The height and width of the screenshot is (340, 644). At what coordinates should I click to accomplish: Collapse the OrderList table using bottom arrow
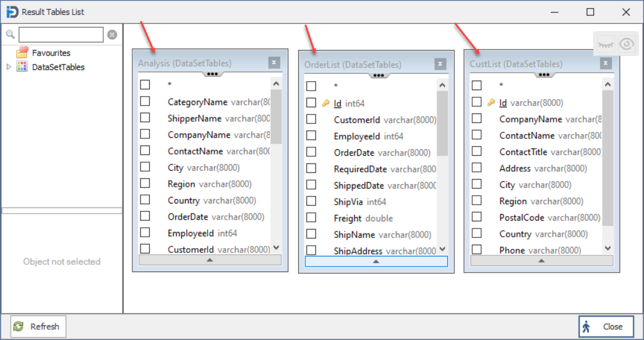click(x=376, y=261)
